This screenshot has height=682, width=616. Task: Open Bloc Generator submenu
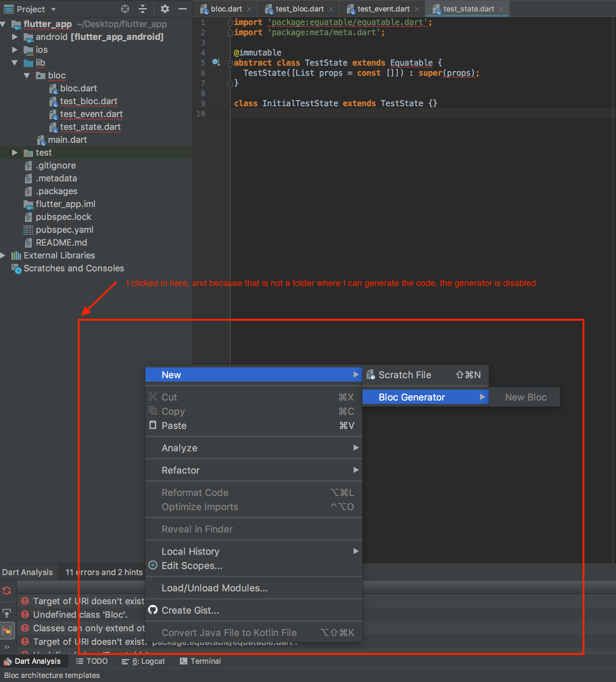click(x=425, y=397)
